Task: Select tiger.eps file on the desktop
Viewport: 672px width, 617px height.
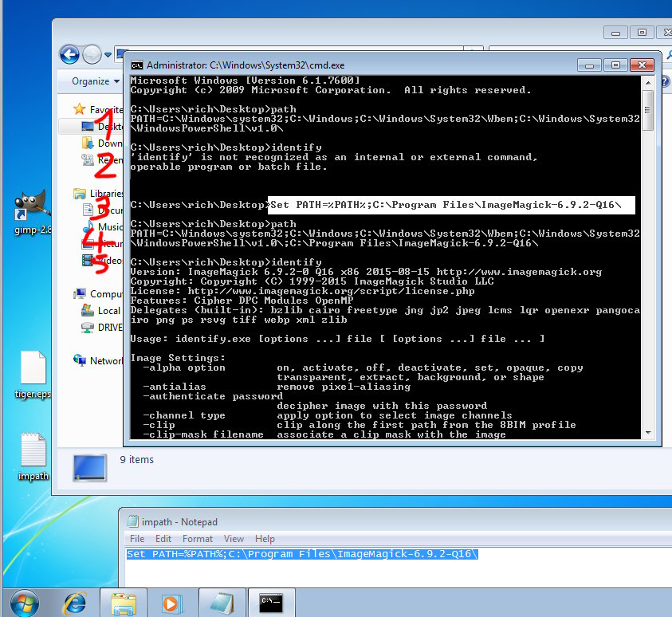Action: (33, 375)
